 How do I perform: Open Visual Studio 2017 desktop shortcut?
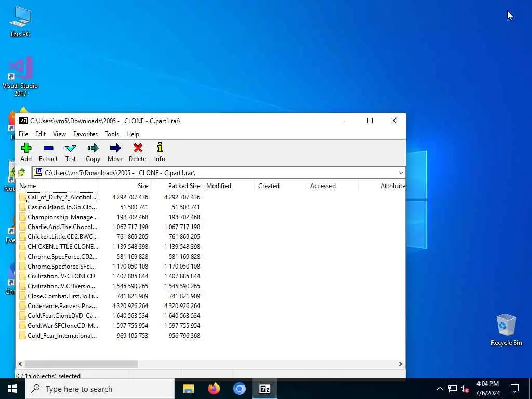pos(20,77)
